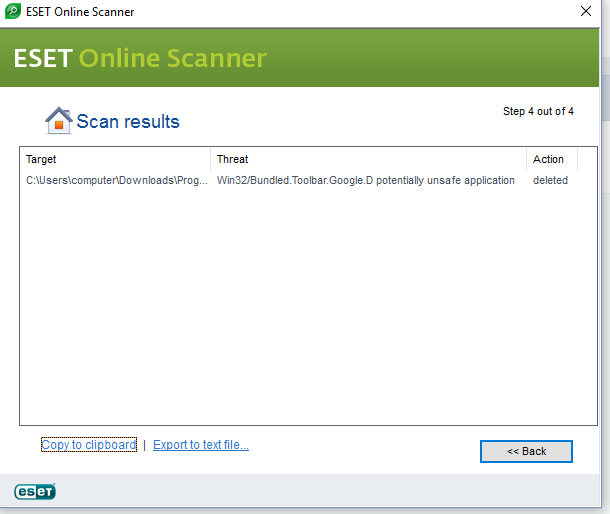Image resolution: width=610 pixels, height=514 pixels.
Task: Close the ESET Online Scanner window
Action: pos(585,11)
